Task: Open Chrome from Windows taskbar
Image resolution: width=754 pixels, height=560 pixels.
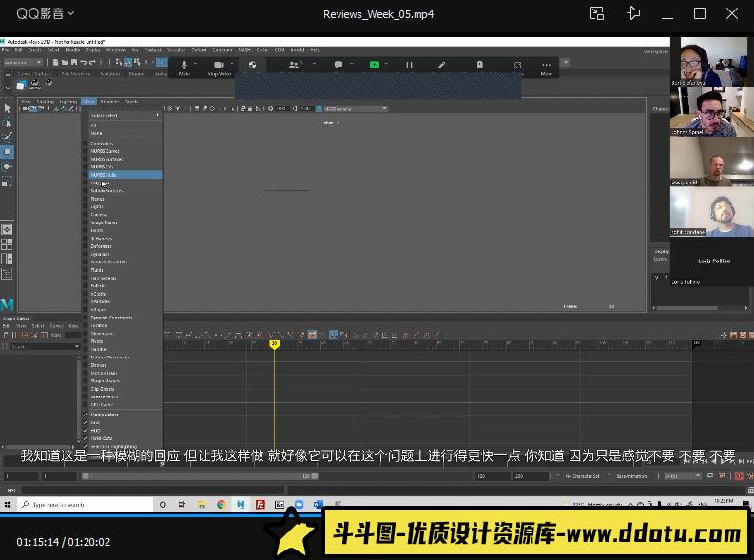Action: [x=222, y=504]
